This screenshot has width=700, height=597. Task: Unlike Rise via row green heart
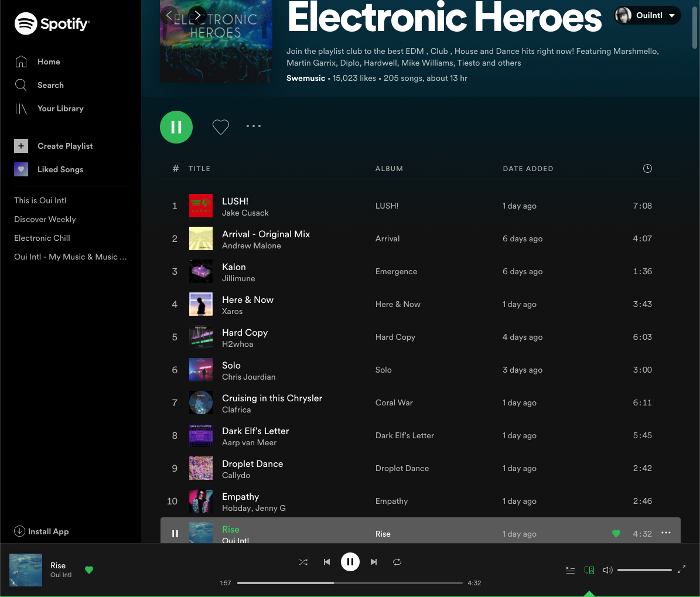point(616,534)
